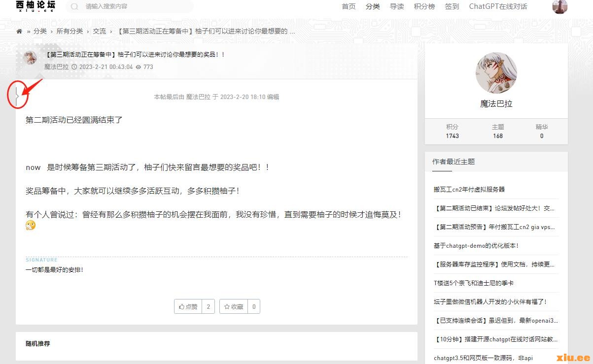593x364 pixels.
Task: Open the 搬瓦工cn2年付虚拟服务器 topic
Action: [x=469, y=190]
